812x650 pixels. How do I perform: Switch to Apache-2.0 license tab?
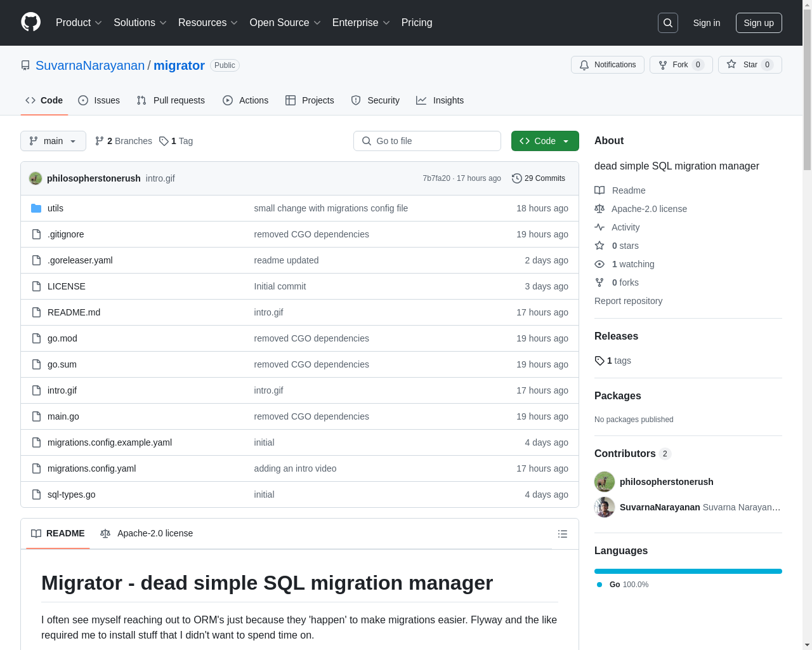[147, 533]
